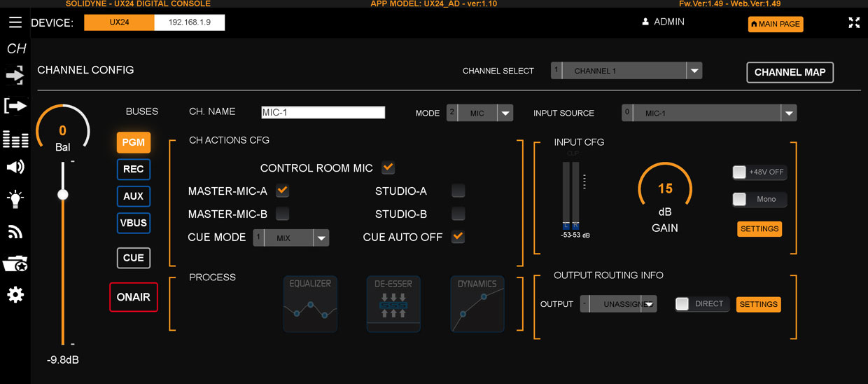The height and width of the screenshot is (384, 868).
Task: Select the 192.168.1.9 device tab
Action: click(x=190, y=22)
